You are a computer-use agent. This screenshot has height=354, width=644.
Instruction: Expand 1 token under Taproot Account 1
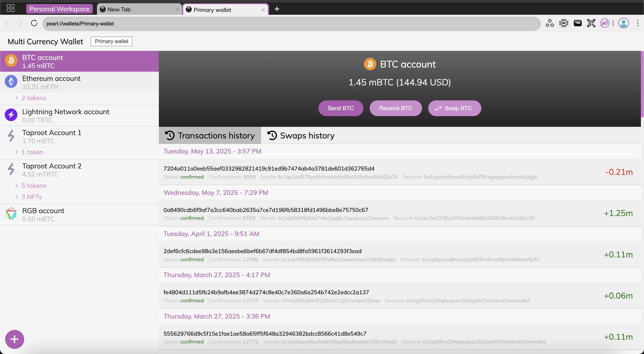pyautogui.click(x=29, y=152)
